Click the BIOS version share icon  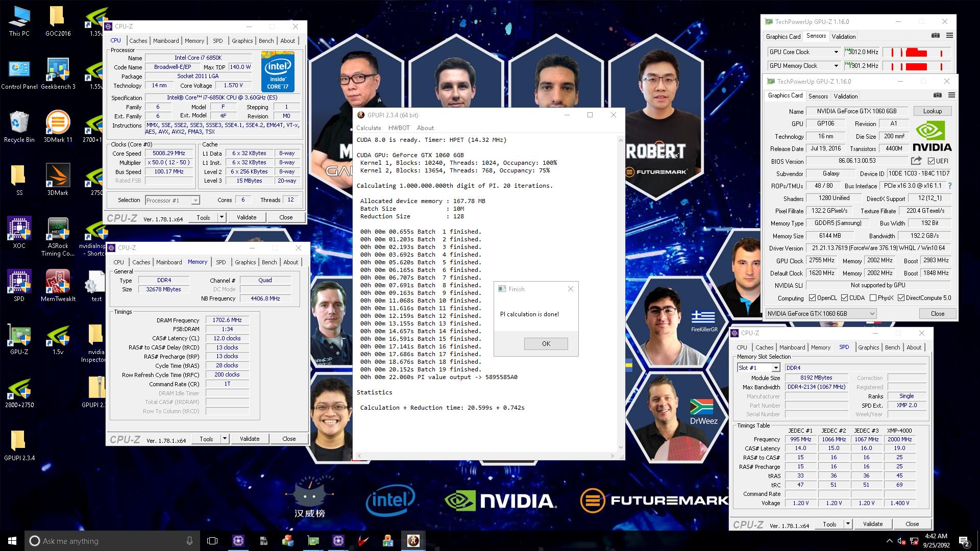click(916, 161)
